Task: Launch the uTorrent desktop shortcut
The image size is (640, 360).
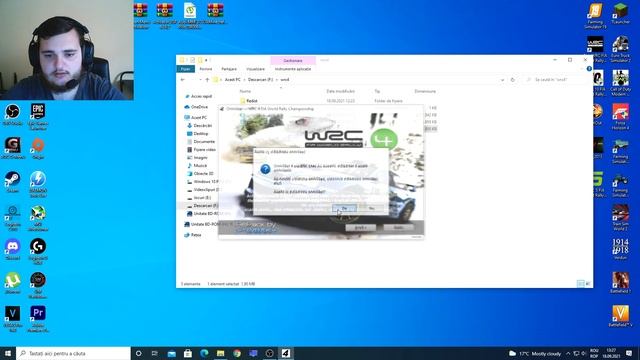Action: tap(13, 283)
